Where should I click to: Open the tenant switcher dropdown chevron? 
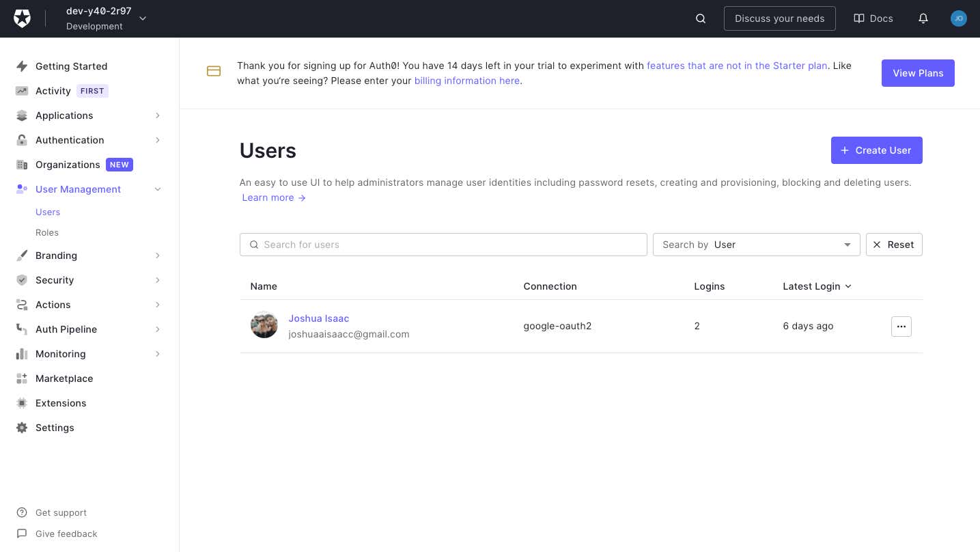[143, 18]
